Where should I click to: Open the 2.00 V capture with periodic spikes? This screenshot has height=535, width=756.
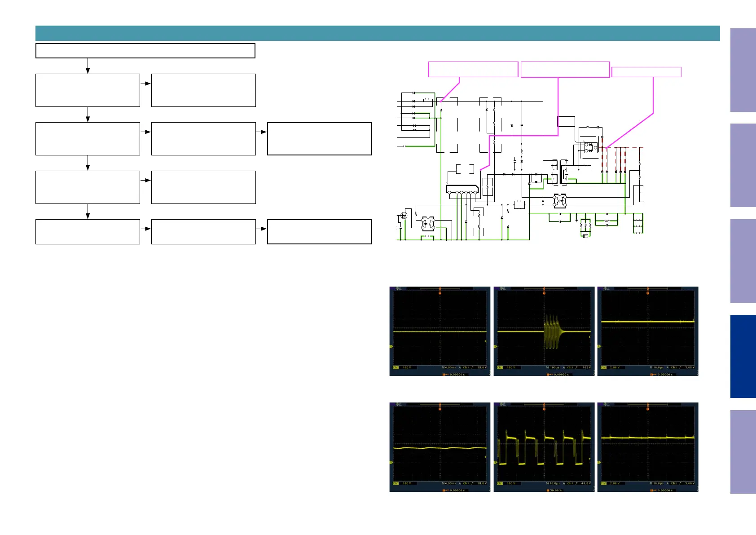(648, 447)
